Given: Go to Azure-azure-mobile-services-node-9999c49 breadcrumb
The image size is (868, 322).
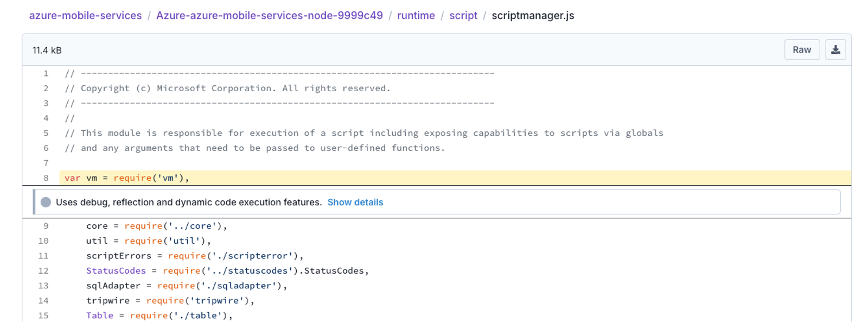Looking at the screenshot, I should point(269,16).
